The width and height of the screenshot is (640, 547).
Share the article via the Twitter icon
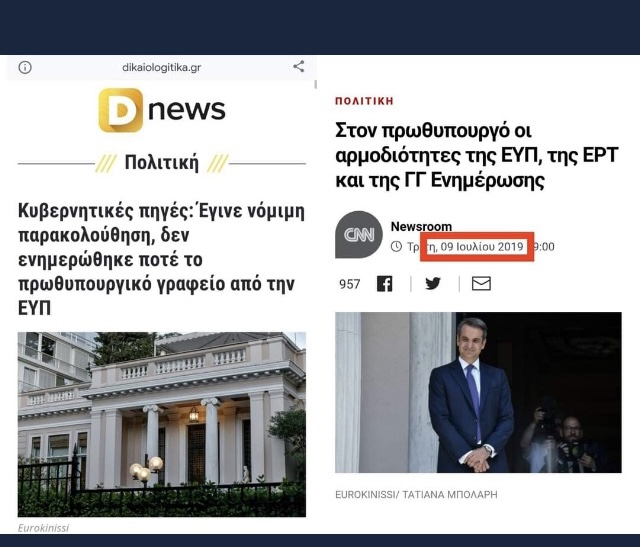coord(433,283)
